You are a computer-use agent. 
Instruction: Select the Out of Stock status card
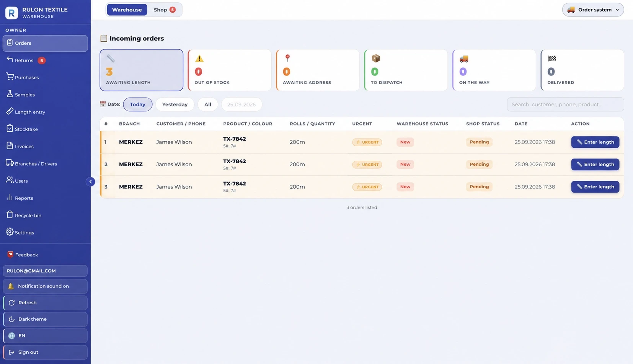230,70
